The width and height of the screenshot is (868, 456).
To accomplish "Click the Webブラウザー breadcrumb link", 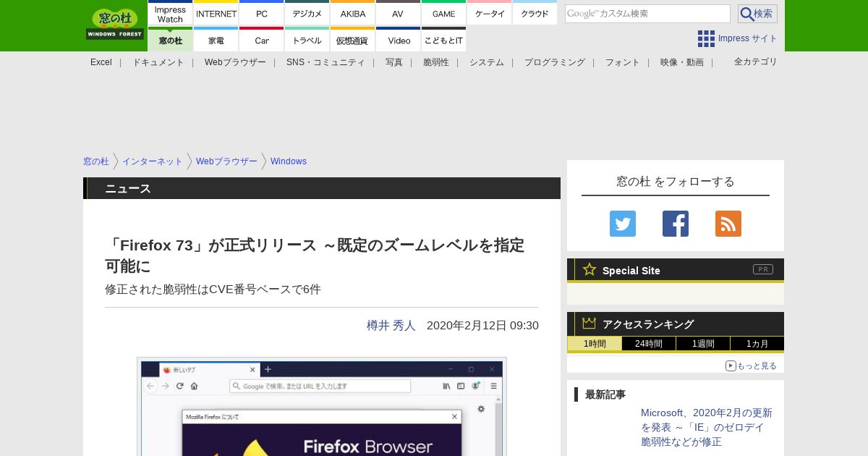I will click(x=226, y=161).
